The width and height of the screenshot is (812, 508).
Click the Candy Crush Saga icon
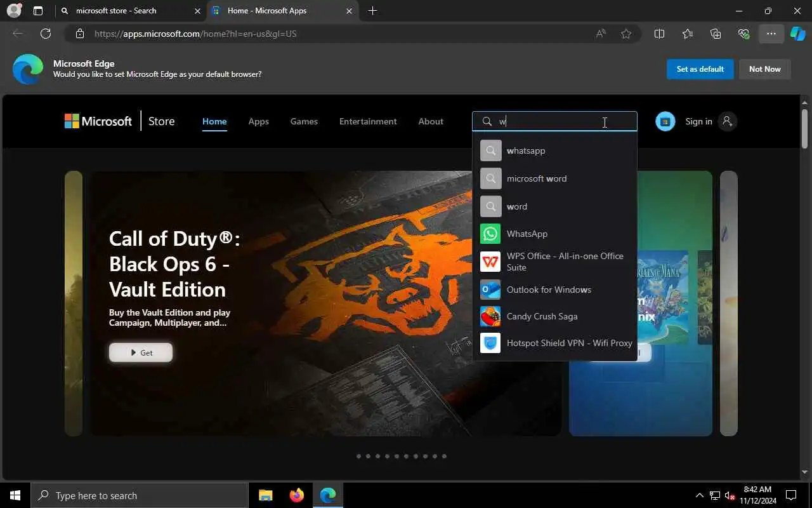point(490,316)
